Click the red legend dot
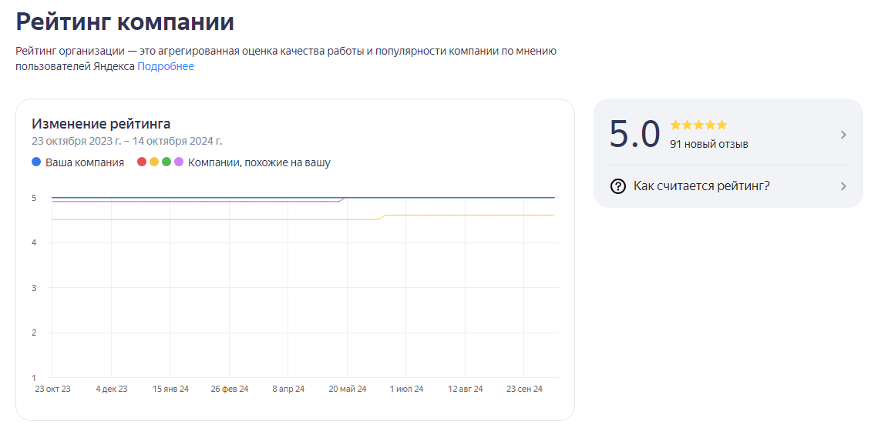Viewport: 872px width, 428px height. (x=142, y=162)
